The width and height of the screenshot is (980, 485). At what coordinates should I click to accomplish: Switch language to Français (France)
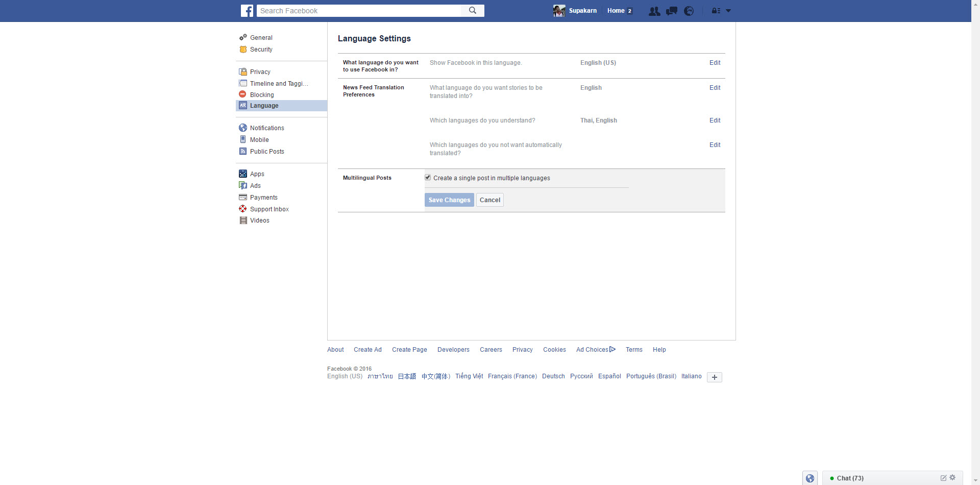[512, 376]
